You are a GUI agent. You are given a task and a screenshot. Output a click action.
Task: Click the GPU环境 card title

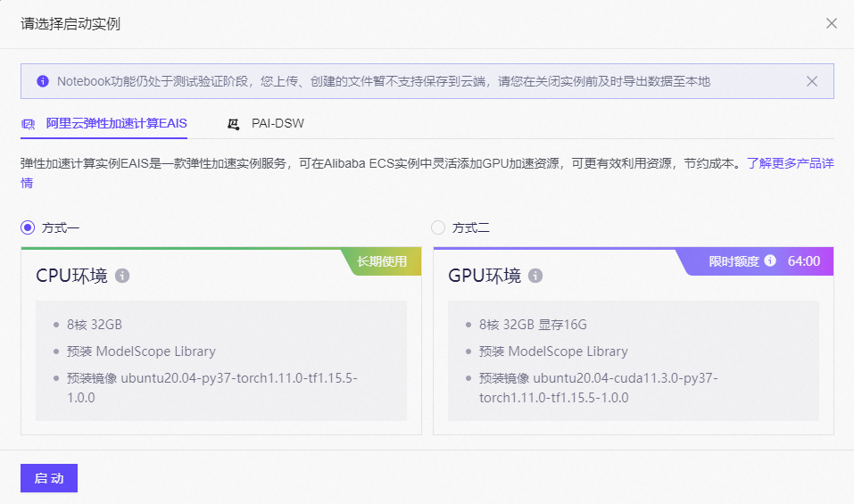coord(485,276)
